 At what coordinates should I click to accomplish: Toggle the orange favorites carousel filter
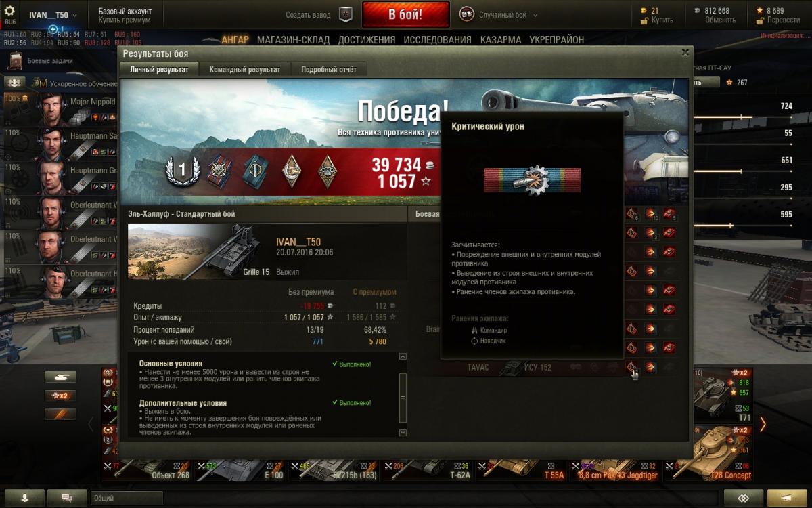click(60, 414)
